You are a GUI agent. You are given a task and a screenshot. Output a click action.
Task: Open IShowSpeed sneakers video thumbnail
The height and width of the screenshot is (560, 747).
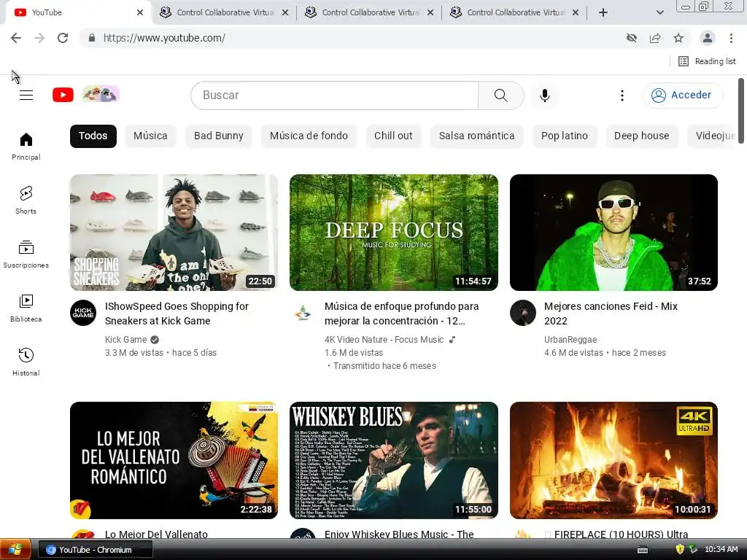tap(174, 233)
